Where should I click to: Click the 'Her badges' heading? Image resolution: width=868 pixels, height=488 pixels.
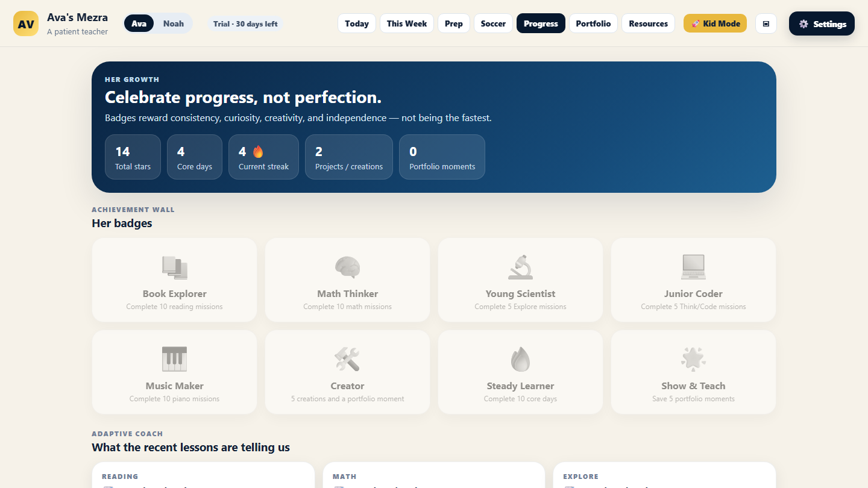[x=122, y=224]
